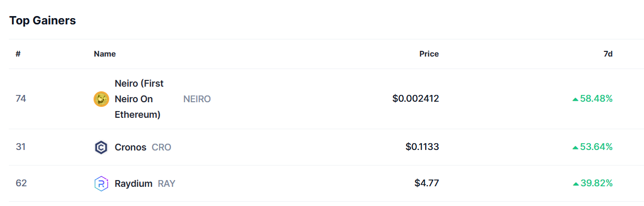This screenshot has height=206, width=644.
Task: Click the green up arrow beside 58.48%
Action: coord(575,99)
